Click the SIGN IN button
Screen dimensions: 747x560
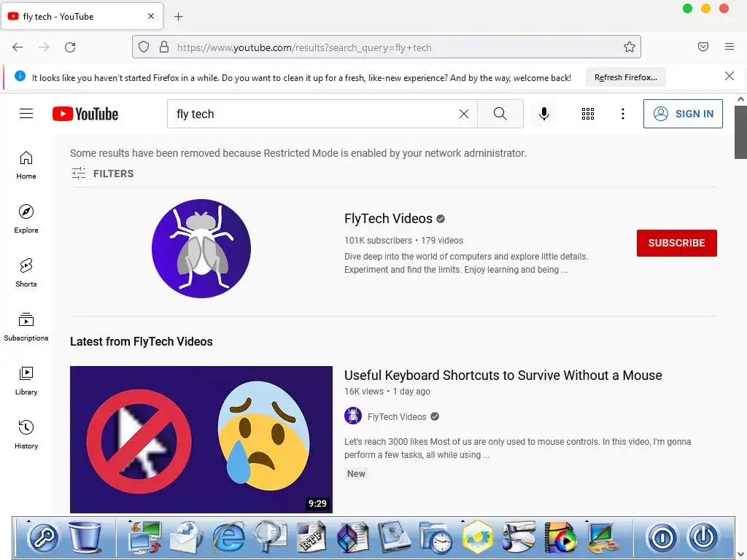pyautogui.click(x=683, y=114)
